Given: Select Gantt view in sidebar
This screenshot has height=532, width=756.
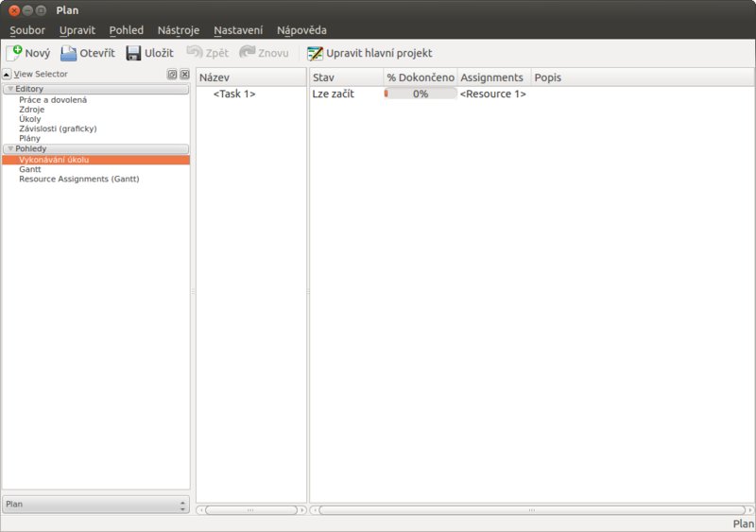Looking at the screenshot, I should click(30, 169).
